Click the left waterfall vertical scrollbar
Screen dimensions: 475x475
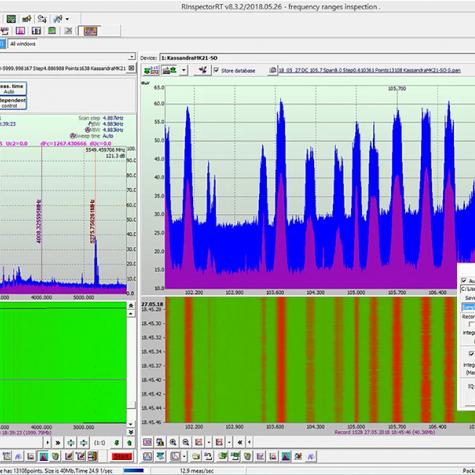tap(131, 367)
